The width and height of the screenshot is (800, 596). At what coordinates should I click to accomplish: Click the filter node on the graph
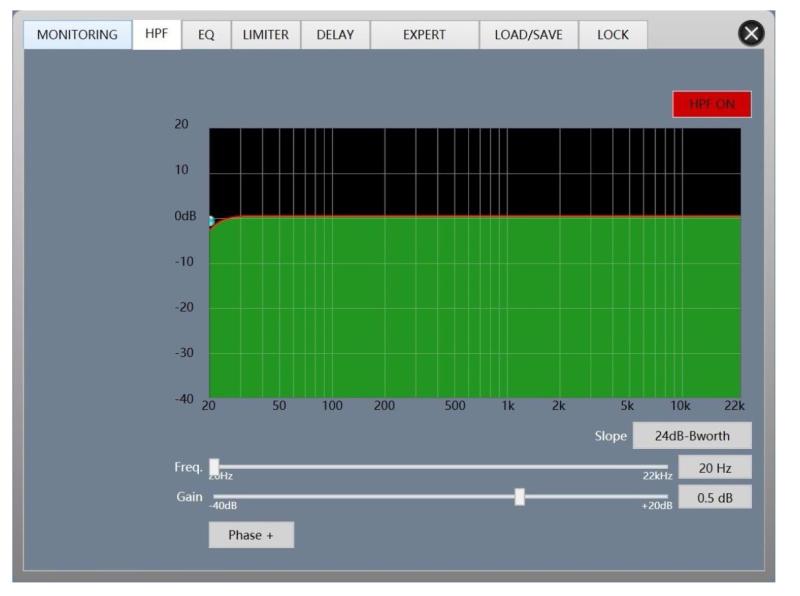click(210, 221)
